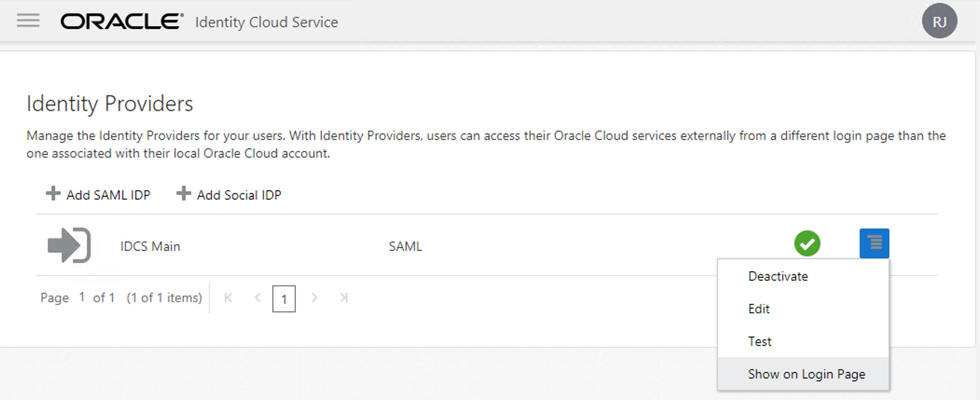The width and height of the screenshot is (980, 400).
Task: Click Add Social IDP label
Action: tap(239, 195)
